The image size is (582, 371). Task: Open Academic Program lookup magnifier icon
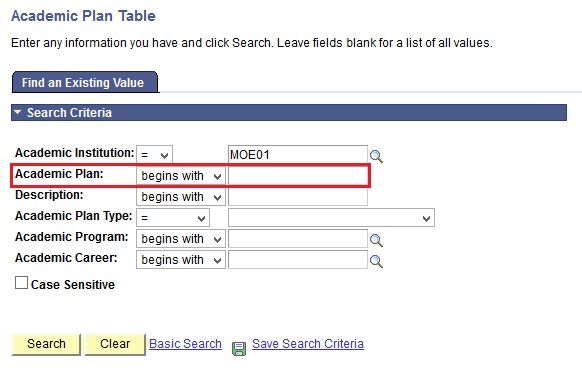376,240
